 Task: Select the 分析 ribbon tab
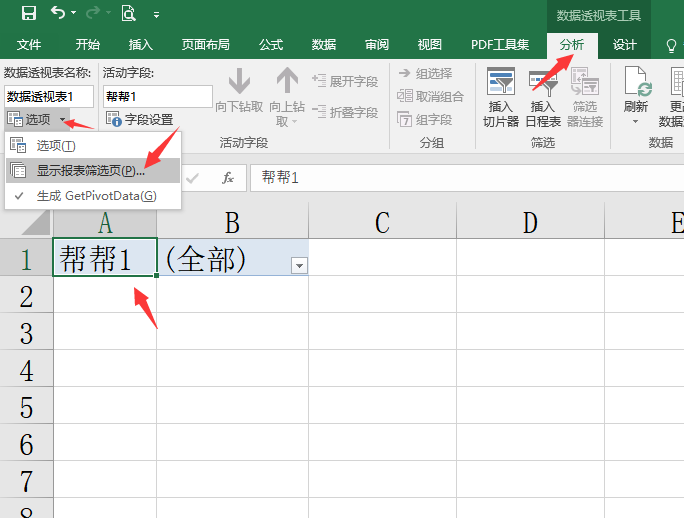point(572,45)
